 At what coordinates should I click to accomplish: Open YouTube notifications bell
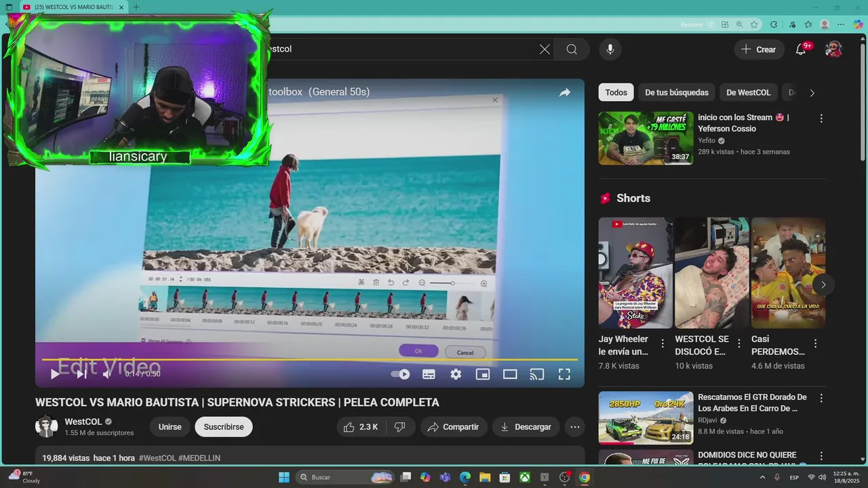(x=801, y=49)
